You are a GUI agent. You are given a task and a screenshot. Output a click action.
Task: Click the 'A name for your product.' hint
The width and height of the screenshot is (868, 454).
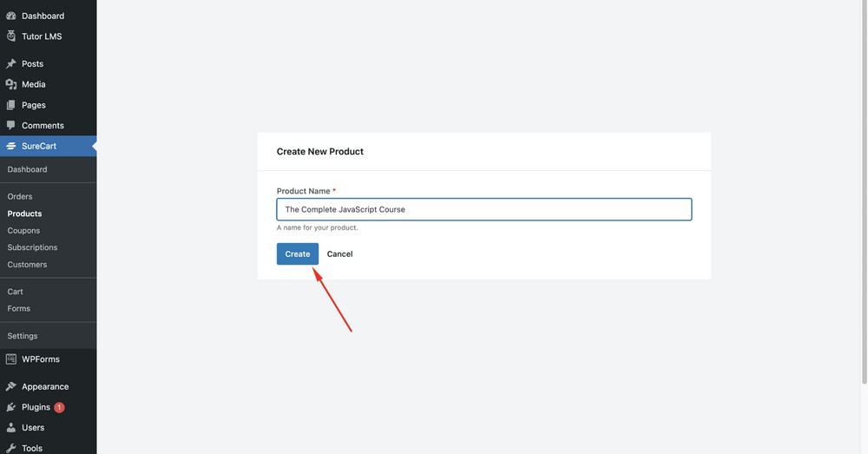[317, 227]
